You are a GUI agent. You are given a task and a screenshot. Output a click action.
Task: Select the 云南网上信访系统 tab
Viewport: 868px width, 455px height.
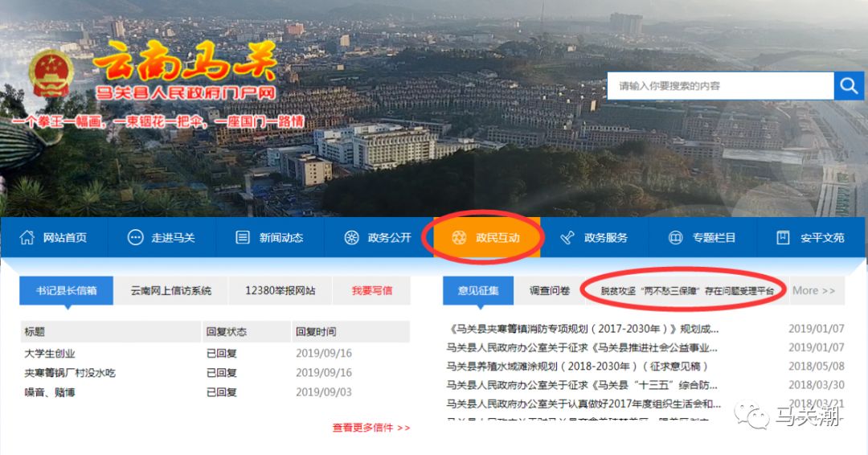[x=171, y=291]
